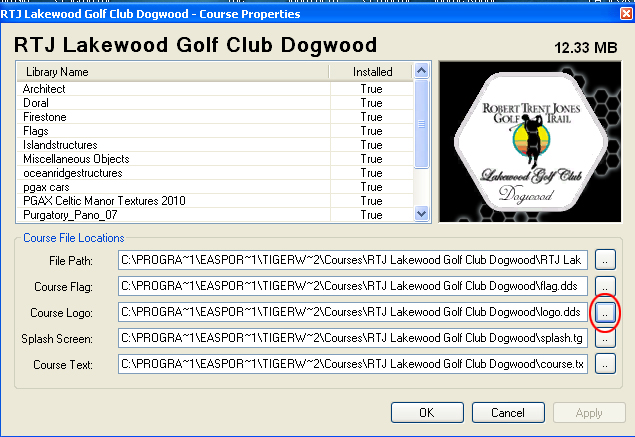Click the Installed value True for Purgatory_Pano_07
Image resolution: width=635 pixels, height=437 pixels.
click(x=371, y=215)
